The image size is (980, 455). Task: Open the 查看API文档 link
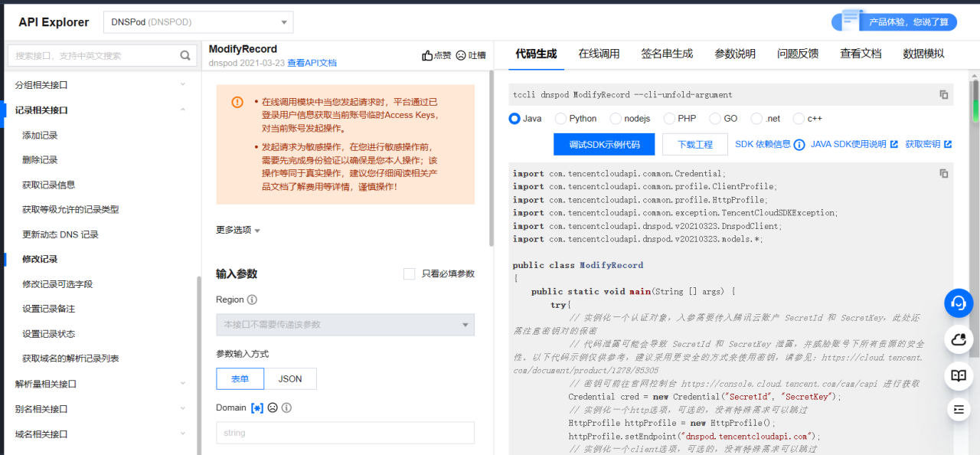point(312,63)
